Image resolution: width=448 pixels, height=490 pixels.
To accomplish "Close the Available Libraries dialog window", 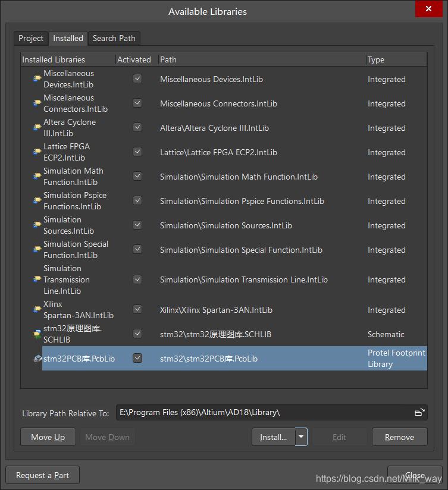I will coord(428,9).
